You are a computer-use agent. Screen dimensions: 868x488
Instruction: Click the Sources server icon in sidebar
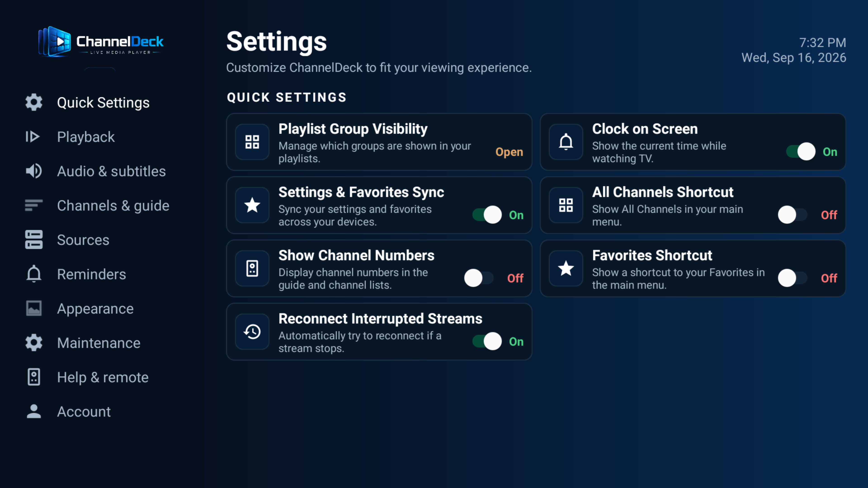click(34, 240)
